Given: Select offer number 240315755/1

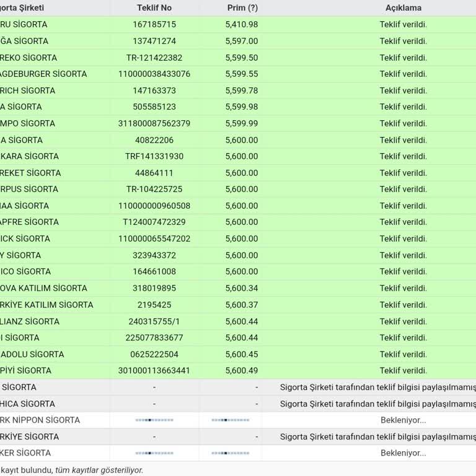Looking at the screenshot, I should [154, 322].
